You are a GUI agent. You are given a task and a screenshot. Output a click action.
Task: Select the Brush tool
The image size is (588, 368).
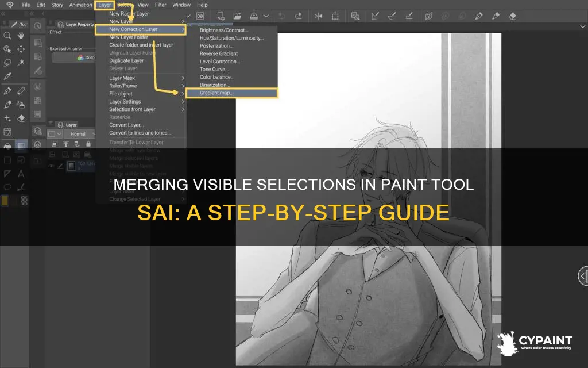click(x=7, y=105)
